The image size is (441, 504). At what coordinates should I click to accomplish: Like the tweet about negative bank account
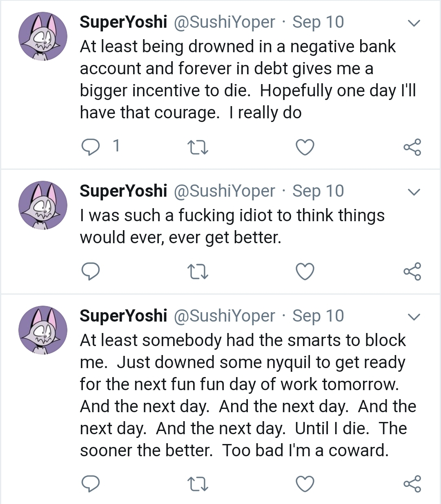pyautogui.click(x=305, y=147)
